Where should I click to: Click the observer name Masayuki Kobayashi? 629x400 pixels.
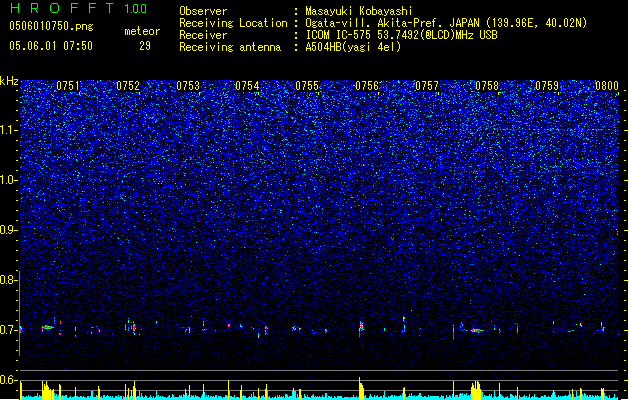[x=359, y=11]
